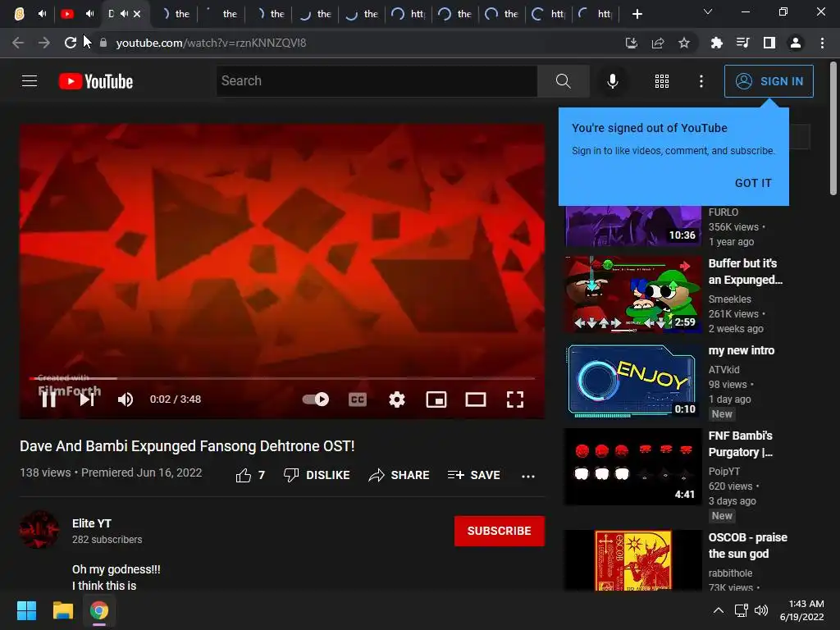Open Windows Start menu
The height and width of the screenshot is (630, 840).
coord(26,610)
